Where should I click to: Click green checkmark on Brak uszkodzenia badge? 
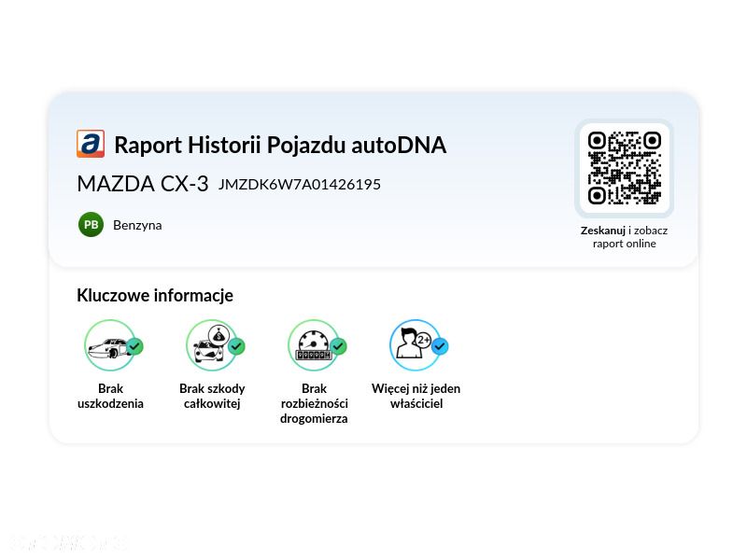coord(134,346)
